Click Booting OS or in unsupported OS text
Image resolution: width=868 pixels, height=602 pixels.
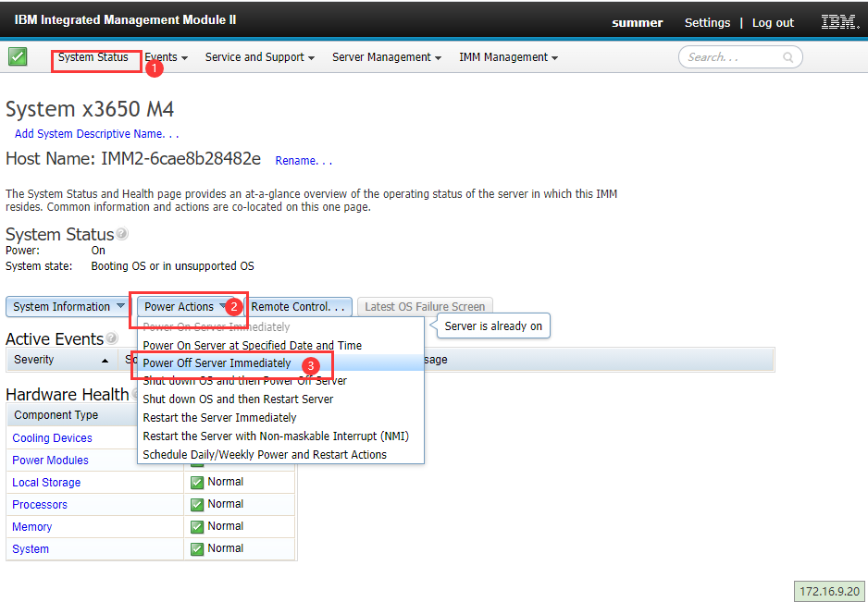point(173,266)
